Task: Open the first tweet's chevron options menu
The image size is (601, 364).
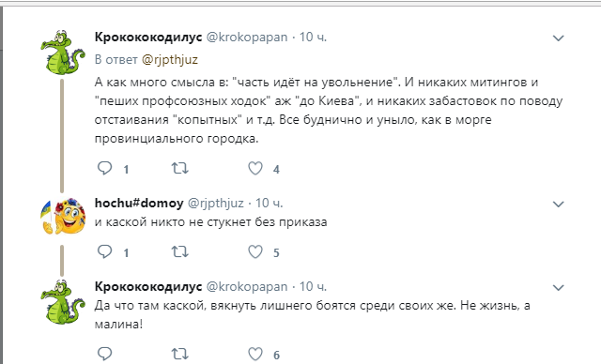Action: [x=558, y=38]
